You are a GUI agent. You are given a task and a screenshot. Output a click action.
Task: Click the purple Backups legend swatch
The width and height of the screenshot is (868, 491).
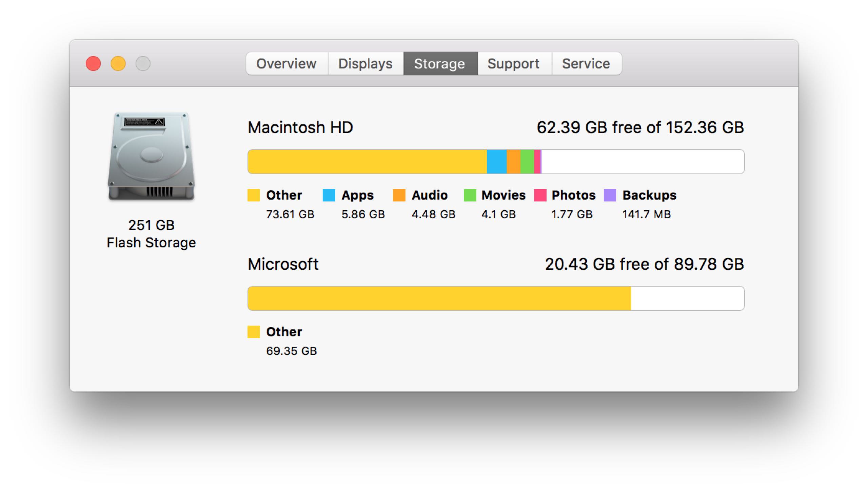(x=610, y=195)
